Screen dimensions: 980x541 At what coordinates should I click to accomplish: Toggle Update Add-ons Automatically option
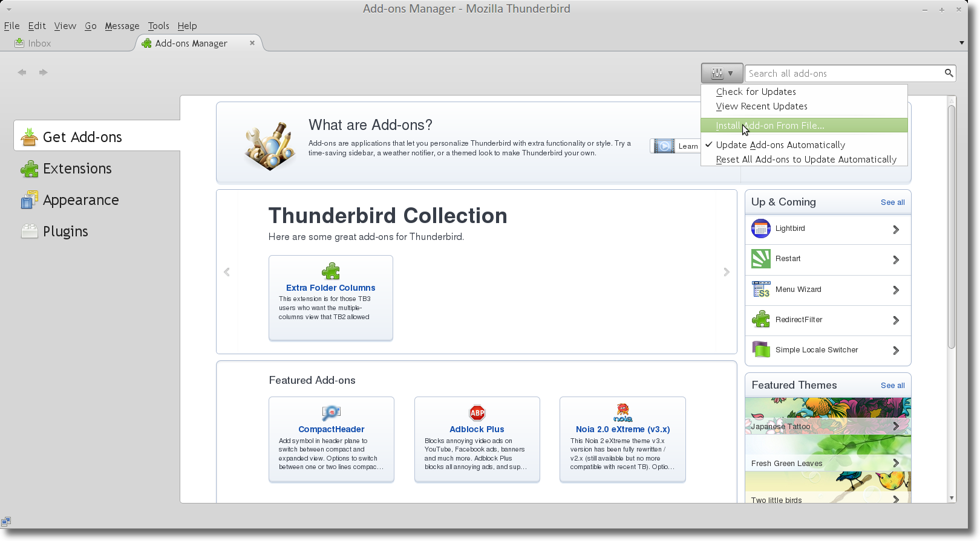(x=804, y=145)
